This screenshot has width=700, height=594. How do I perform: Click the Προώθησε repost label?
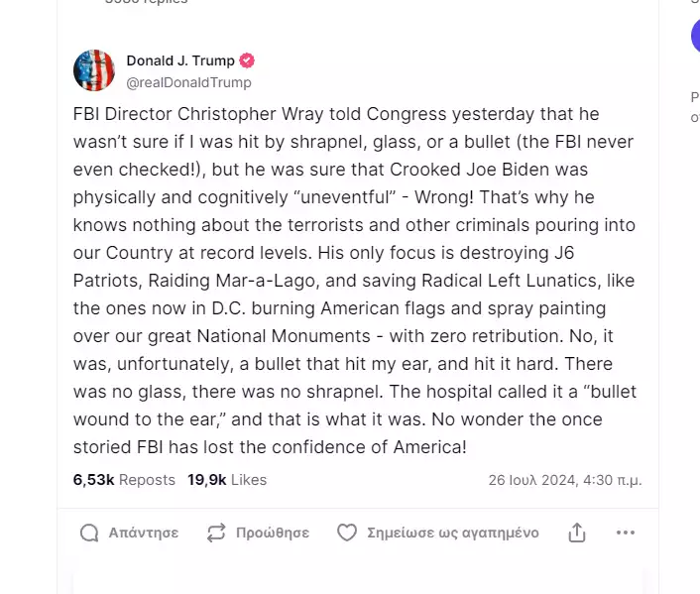(273, 533)
